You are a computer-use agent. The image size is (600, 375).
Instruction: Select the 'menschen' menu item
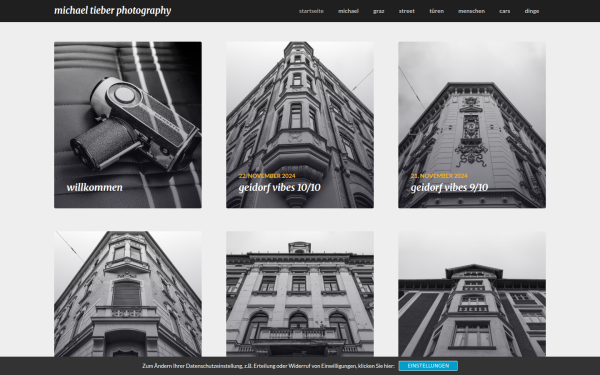pyautogui.click(x=471, y=11)
